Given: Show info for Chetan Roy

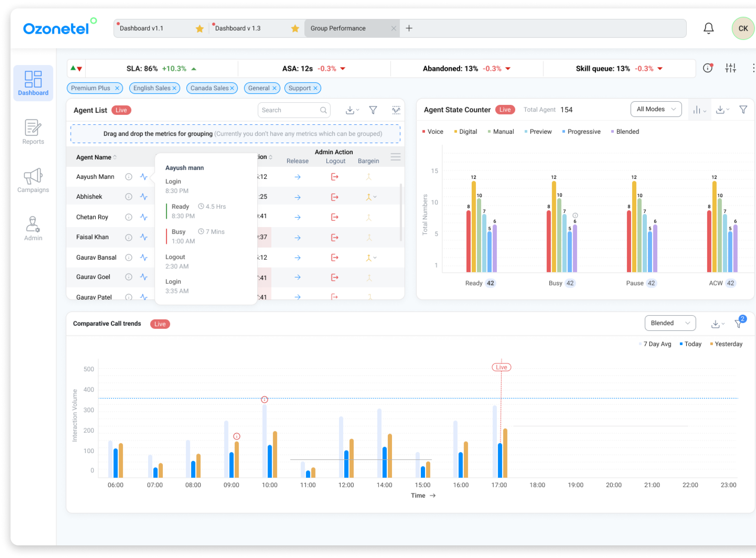Looking at the screenshot, I should click(129, 217).
